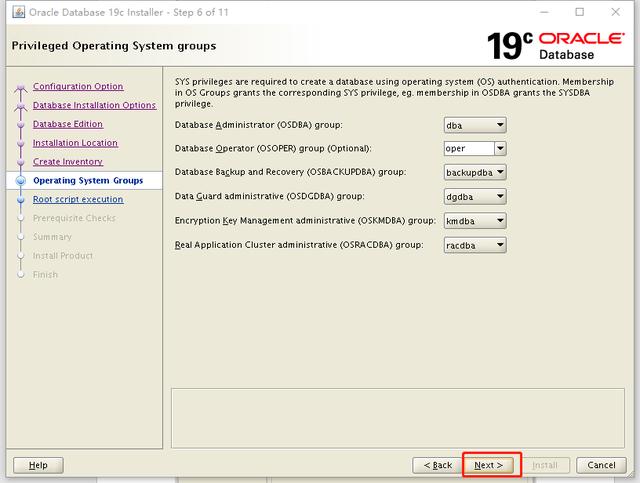Open the OSRACDBA group dropdown showing racdba
Screen dimensions: 640x483
pyautogui.click(x=475, y=245)
